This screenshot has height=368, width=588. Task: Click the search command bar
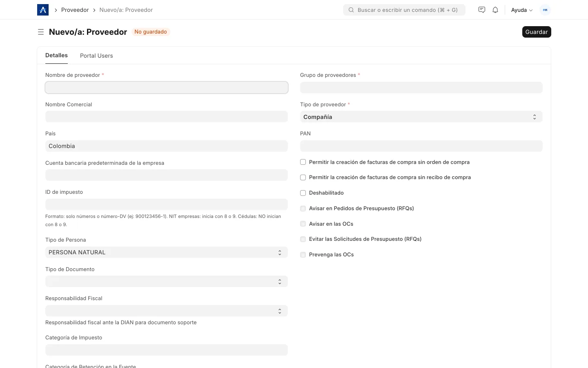(x=404, y=10)
